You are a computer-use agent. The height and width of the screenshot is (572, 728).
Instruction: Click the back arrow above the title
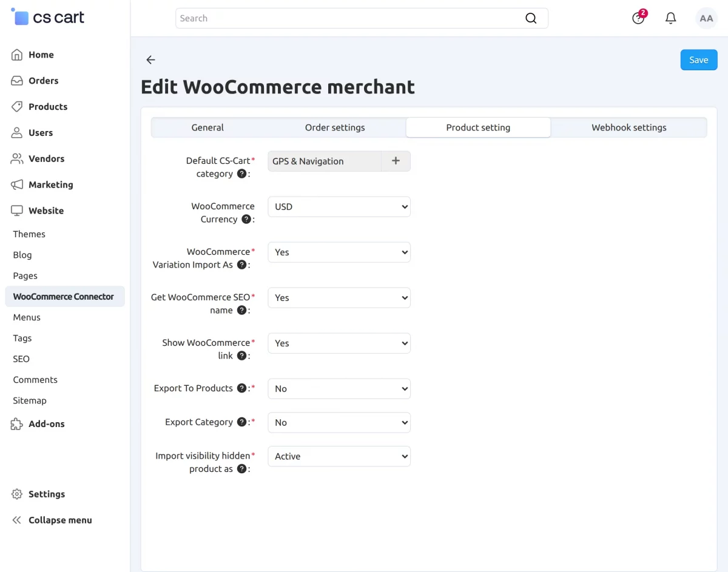click(x=150, y=59)
